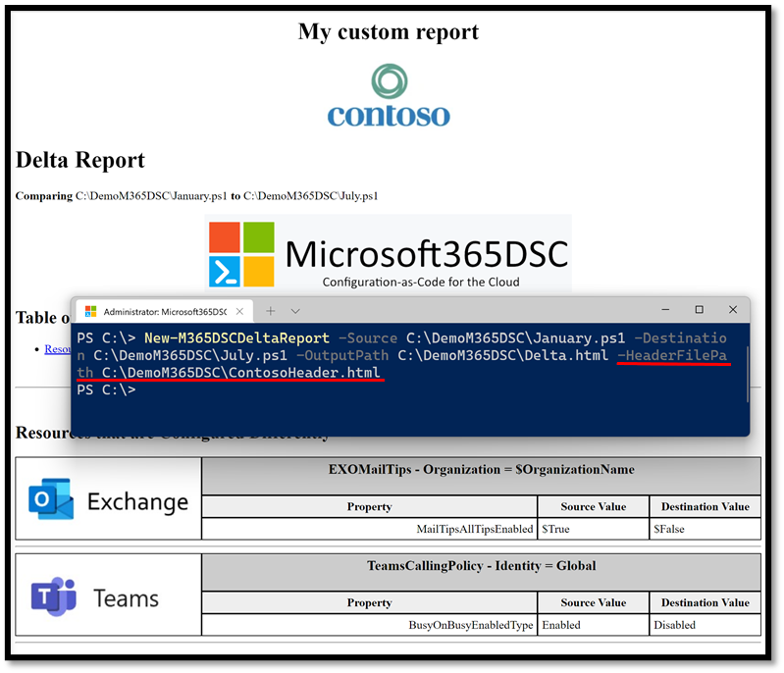Screen dimensions: 784x673
Task: Click Source Value header in Teams table
Action: tap(593, 602)
